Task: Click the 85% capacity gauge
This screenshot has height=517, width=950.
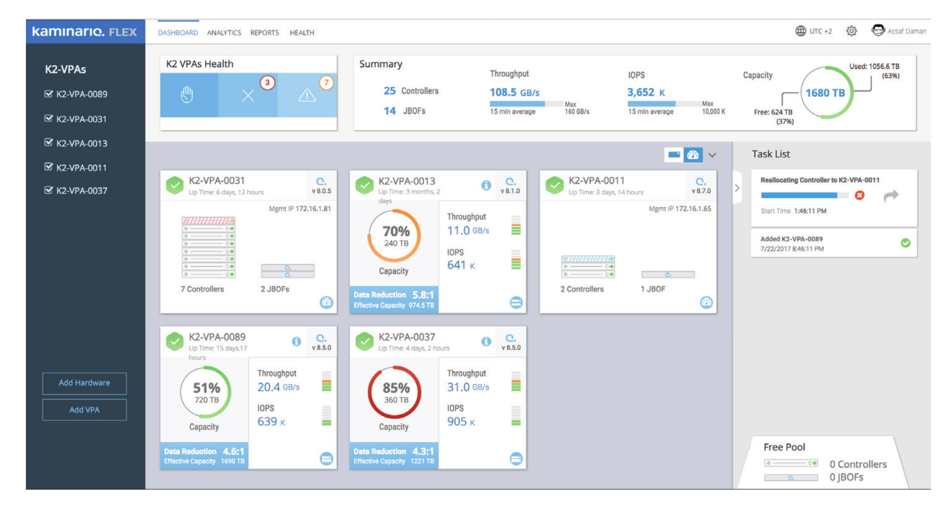Action: coord(395,392)
